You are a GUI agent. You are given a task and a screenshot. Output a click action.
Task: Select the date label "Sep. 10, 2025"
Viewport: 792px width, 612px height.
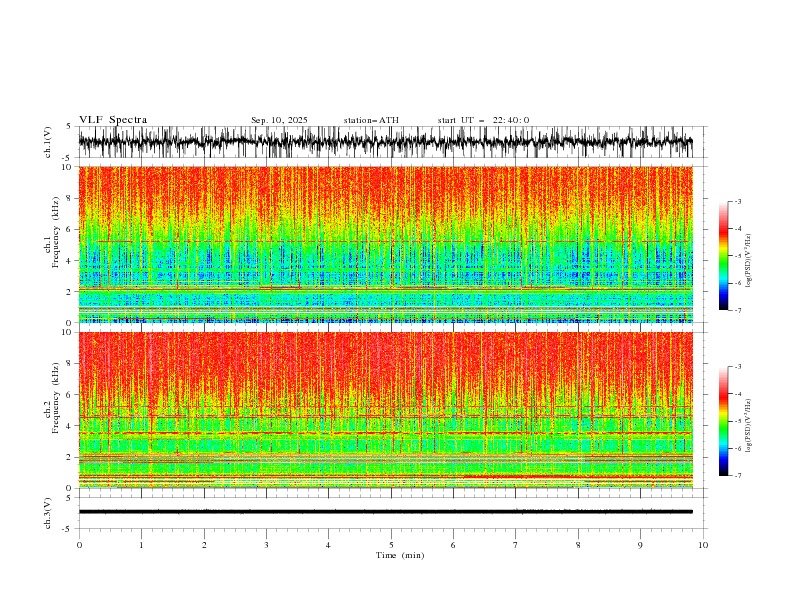[279, 120]
